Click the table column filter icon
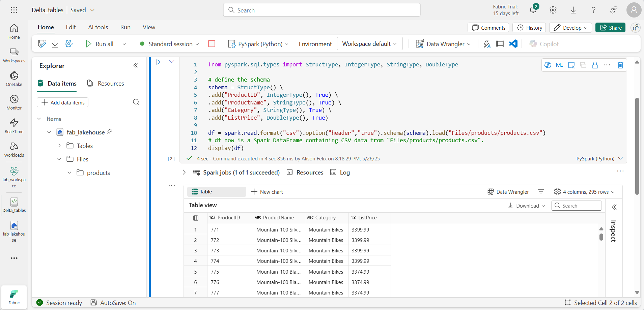644x310 pixels. pyautogui.click(x=541, y=192)
